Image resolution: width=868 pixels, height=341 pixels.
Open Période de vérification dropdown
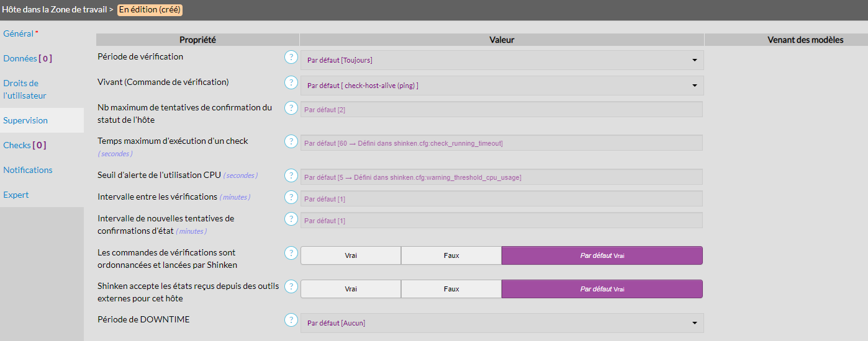pos(502,60)
